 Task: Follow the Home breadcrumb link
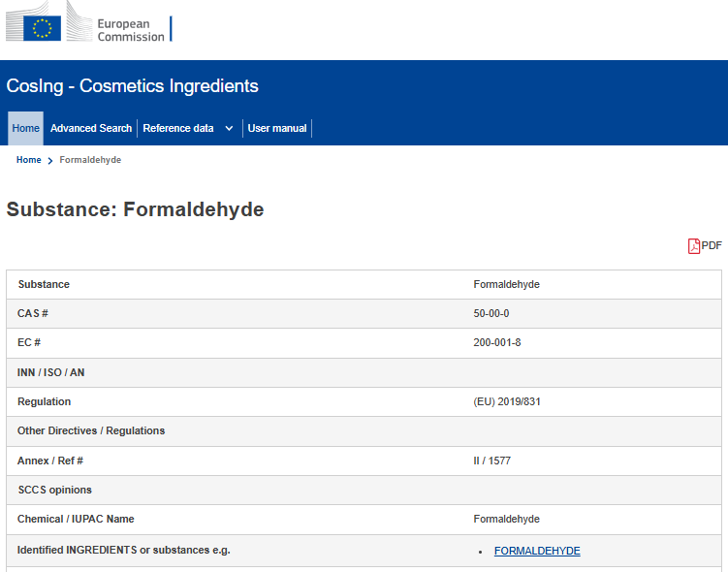[29, 160]
